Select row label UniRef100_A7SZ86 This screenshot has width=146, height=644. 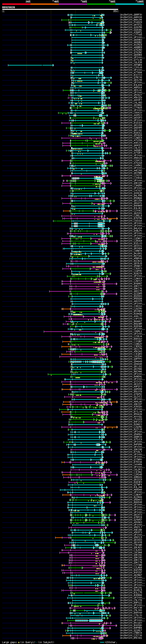pos(131,140)
